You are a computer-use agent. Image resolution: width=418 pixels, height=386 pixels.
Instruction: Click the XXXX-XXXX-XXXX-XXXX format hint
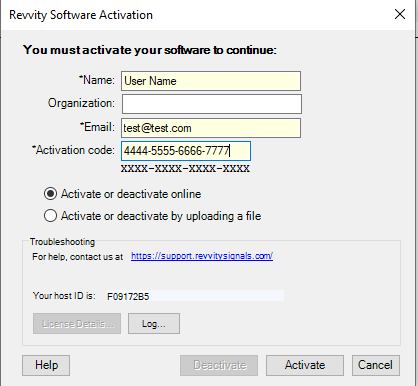[x=185, y=168]
